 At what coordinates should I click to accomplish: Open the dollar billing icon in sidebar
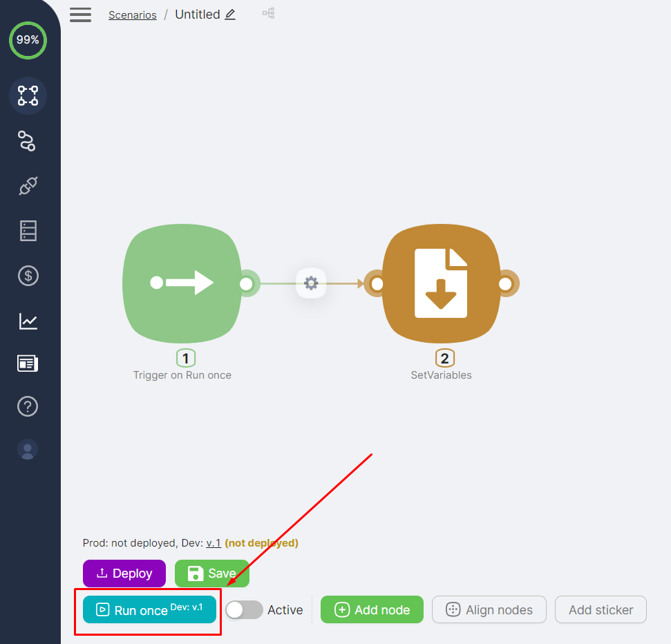(x=28, y=276)
